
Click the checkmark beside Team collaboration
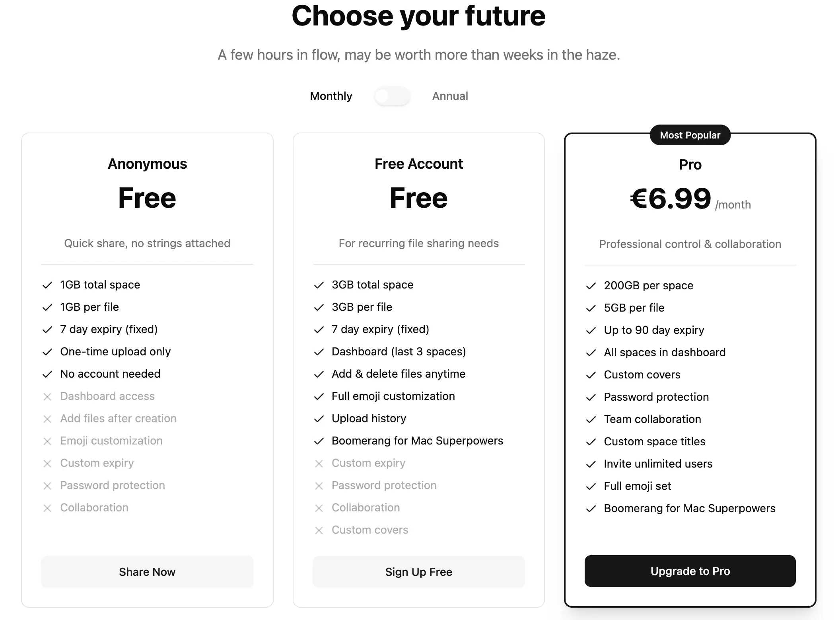click(x=591, y=419)
